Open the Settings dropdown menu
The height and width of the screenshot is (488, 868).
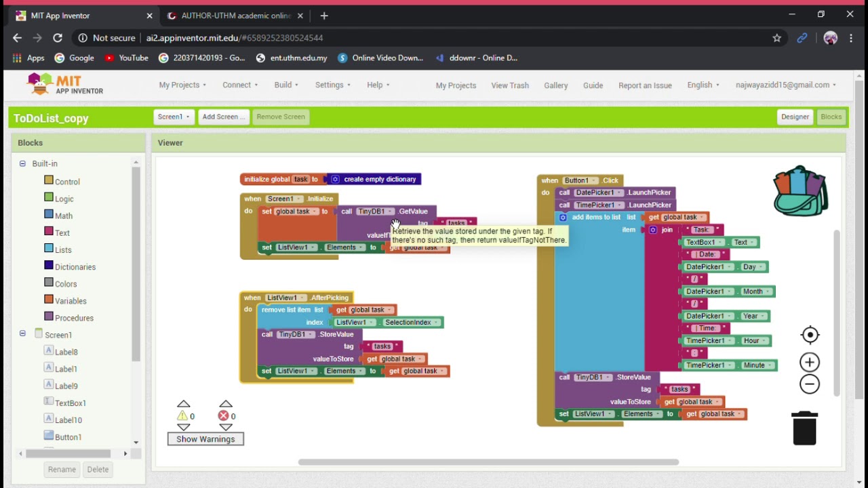pos(332,85)
